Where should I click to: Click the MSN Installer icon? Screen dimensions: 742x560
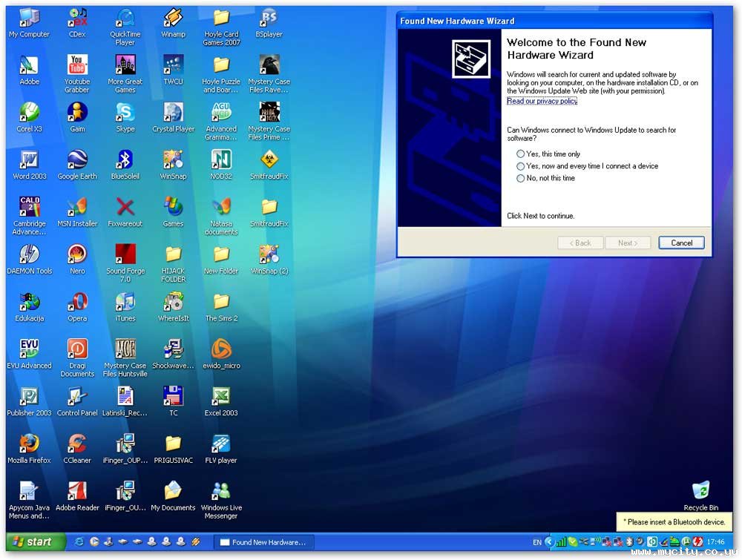pos(77,212)
